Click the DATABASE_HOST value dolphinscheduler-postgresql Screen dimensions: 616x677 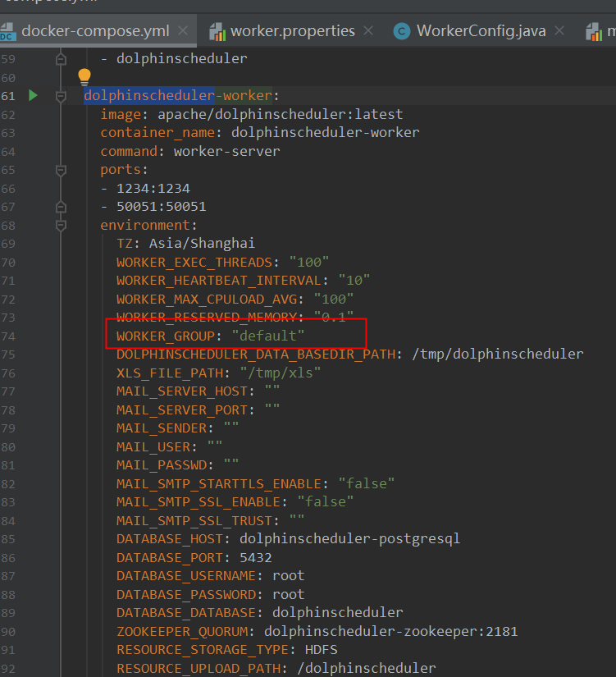(x=350, y=539)
